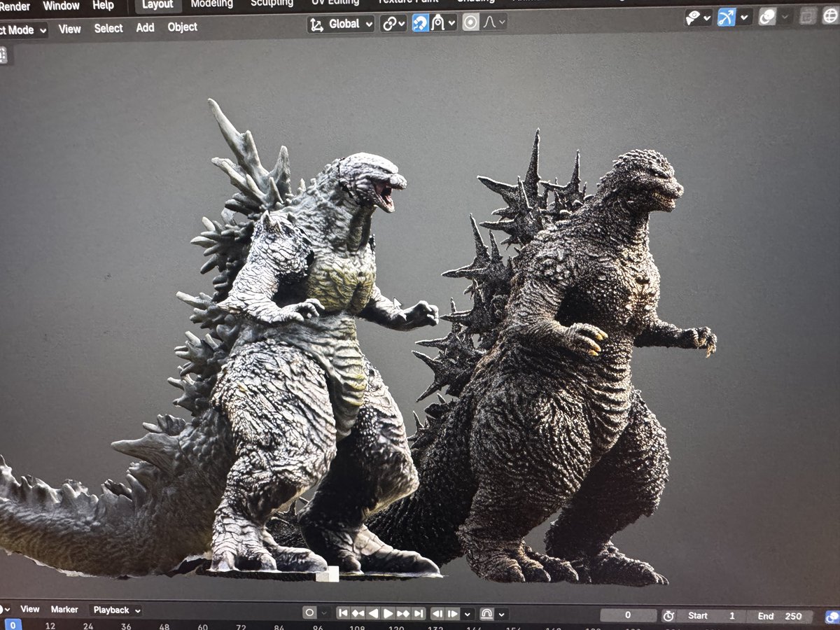Screen dimensions: 840x630
Task: Toggle X-Ray mode icon
Action: coord(809,16)
